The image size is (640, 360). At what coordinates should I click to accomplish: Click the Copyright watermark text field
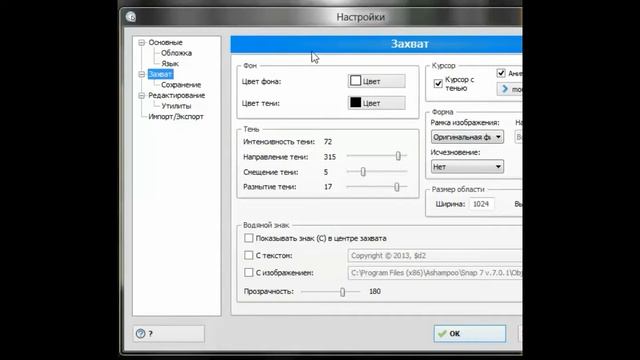point(435,256)
